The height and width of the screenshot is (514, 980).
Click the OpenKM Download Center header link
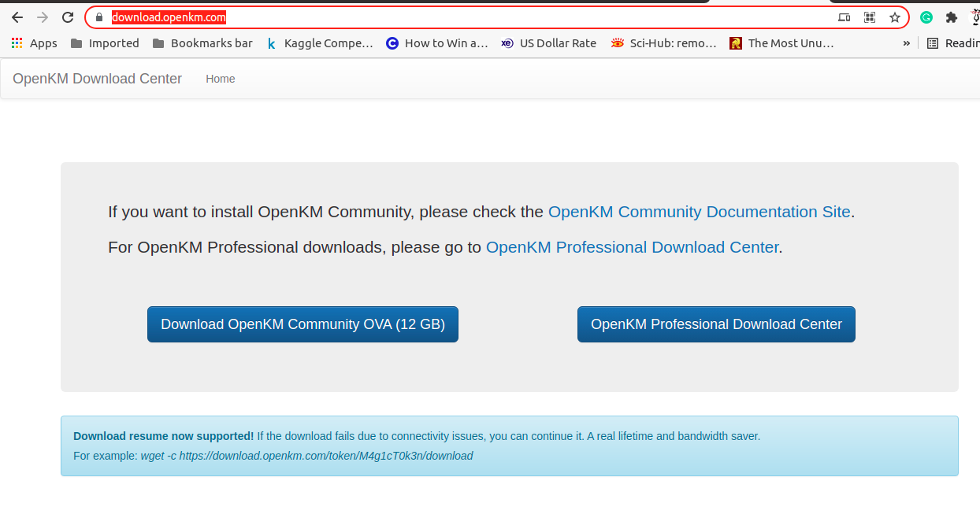[x=97, y=79]
